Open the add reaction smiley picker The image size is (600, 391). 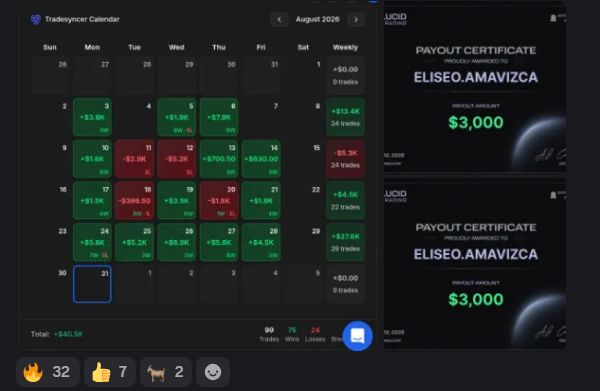pyautogui.click(x=213, y=372)
